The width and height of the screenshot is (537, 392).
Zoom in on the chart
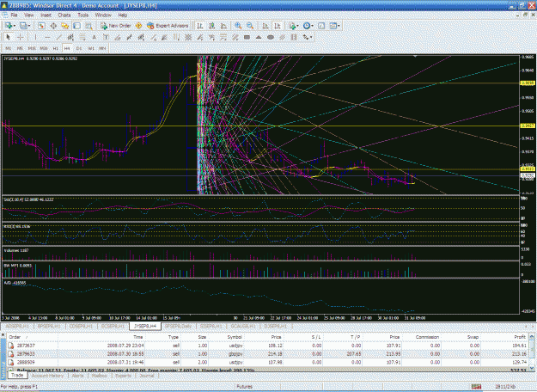click(x=238, y=26)
